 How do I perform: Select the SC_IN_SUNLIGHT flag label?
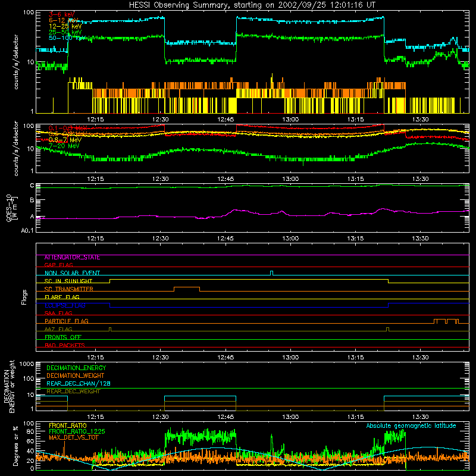pos(68,281)
